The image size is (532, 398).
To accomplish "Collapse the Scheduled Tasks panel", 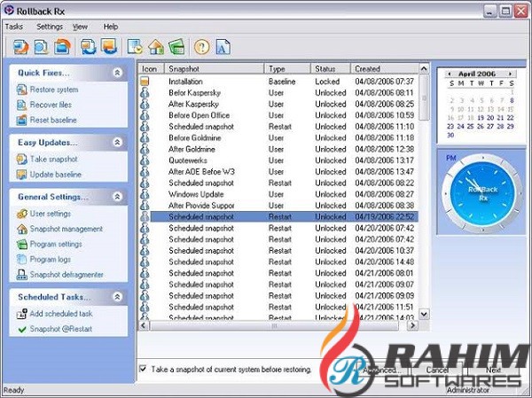I will 117,297.
